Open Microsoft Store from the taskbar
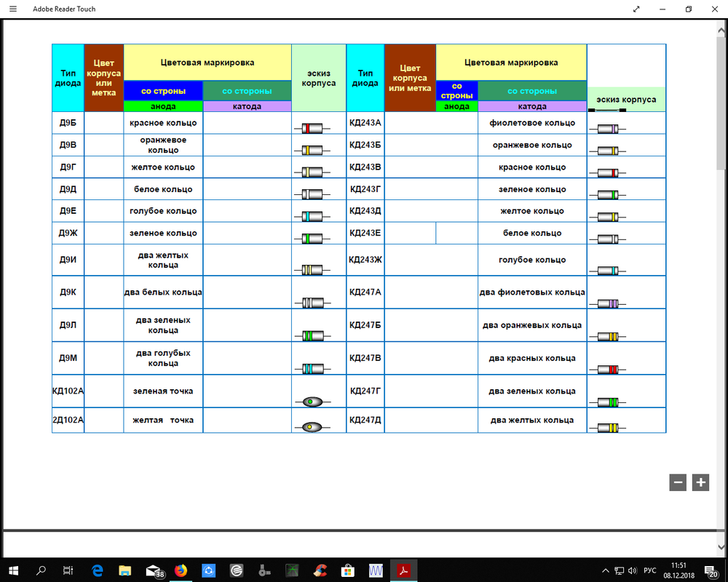Screen dimensions: 728x582 point(348,570)
